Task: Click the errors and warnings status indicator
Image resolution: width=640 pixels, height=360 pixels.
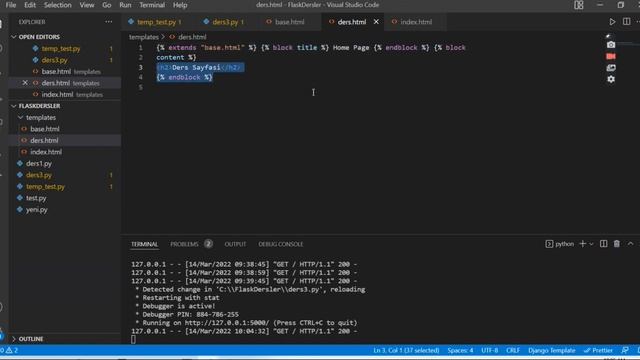Action: coord(10,350)
